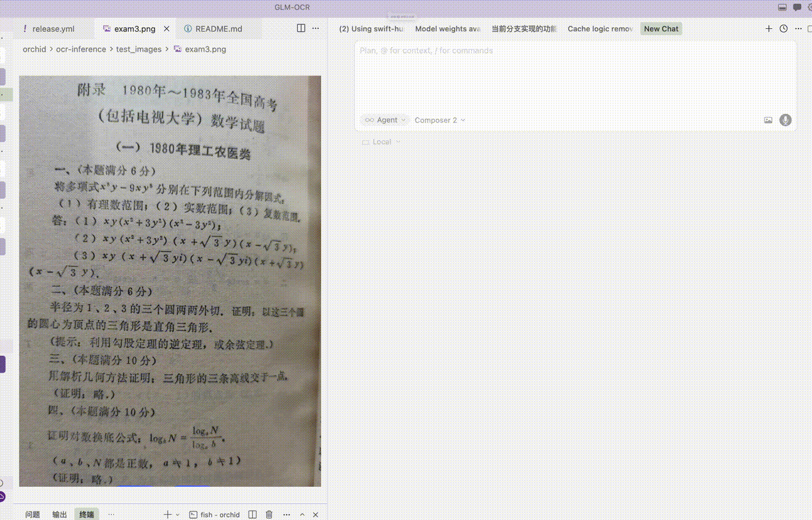The width and height of the screenshot is (812, 520).
Task: Switch to release.yml tab
Action: (x=47, y=28)
